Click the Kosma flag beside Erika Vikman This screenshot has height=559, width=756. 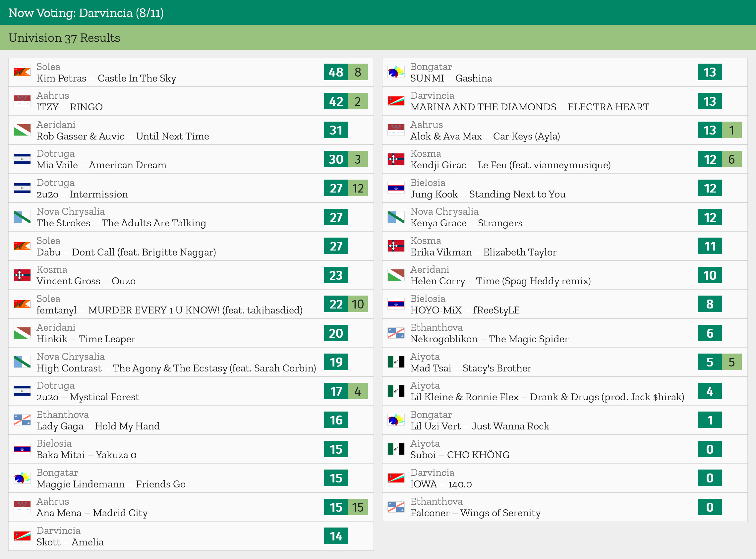(396, 246)
